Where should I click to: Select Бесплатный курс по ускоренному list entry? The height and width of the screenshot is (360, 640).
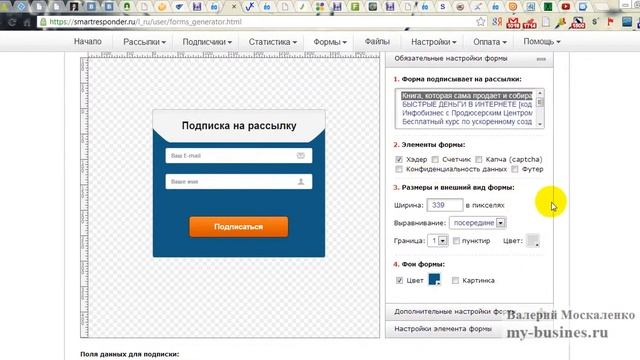467,122
